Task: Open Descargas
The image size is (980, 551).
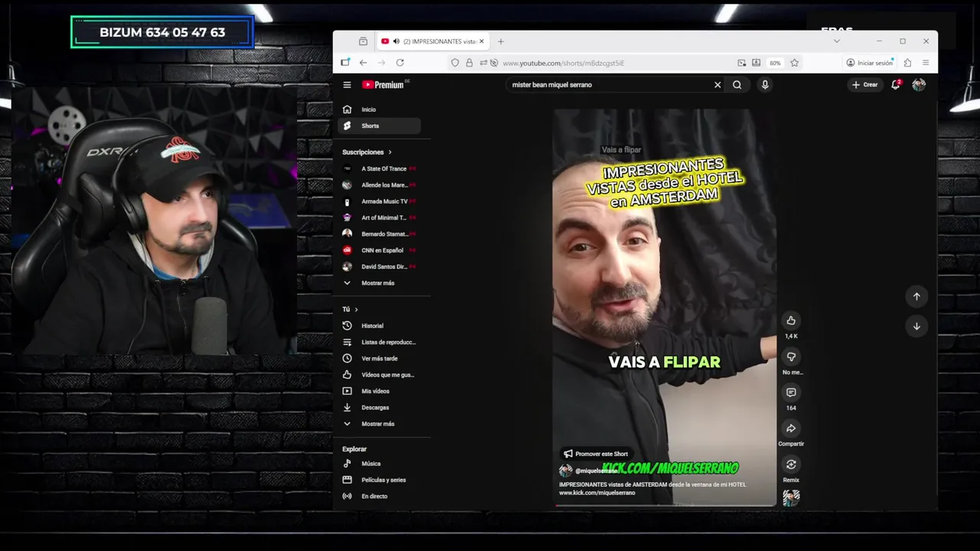Action: pos(379,408)
